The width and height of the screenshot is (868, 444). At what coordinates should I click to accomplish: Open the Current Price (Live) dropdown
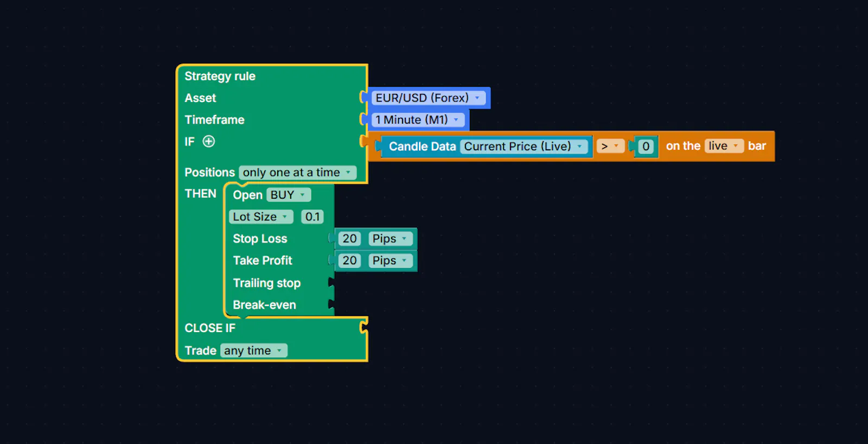tap(524, 147)
